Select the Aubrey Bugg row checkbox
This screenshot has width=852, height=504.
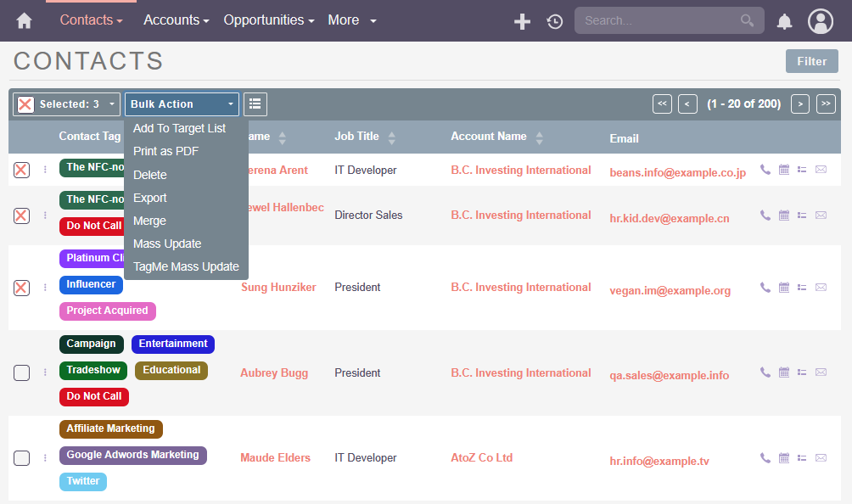point(22,372)
